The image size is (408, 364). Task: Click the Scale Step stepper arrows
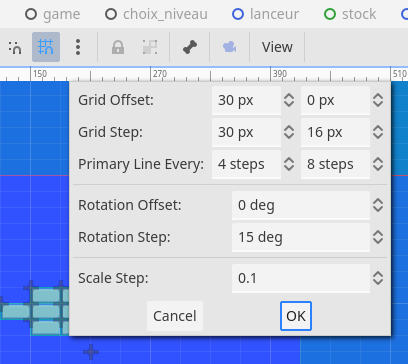pos(378,278)
